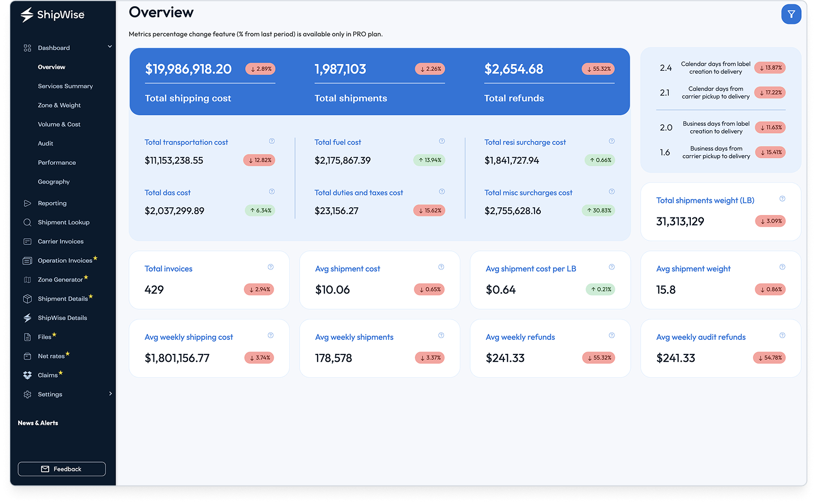
Task: Open the filter funnel button
Action: point(791,14)
